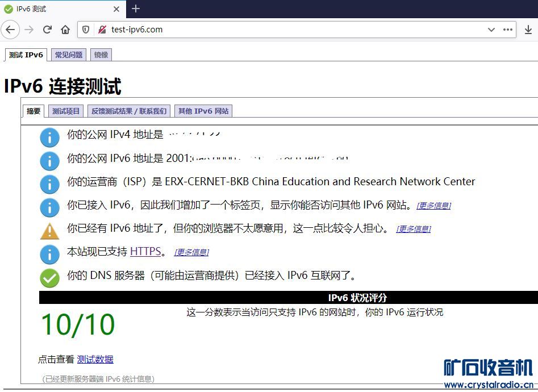This screenshot has width=538, height=392.
Task: Switch to the 常见问题 tab
Action: pyautogui.click(x=69, y=55)
